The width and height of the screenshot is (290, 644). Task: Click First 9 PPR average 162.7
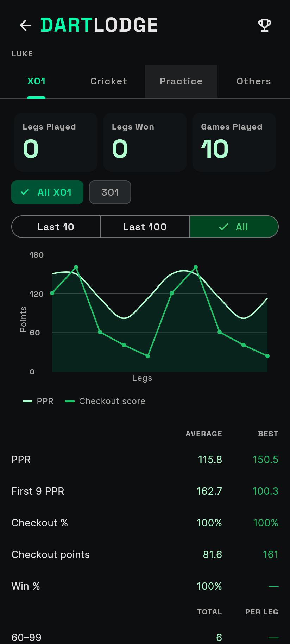coord(209,491)
